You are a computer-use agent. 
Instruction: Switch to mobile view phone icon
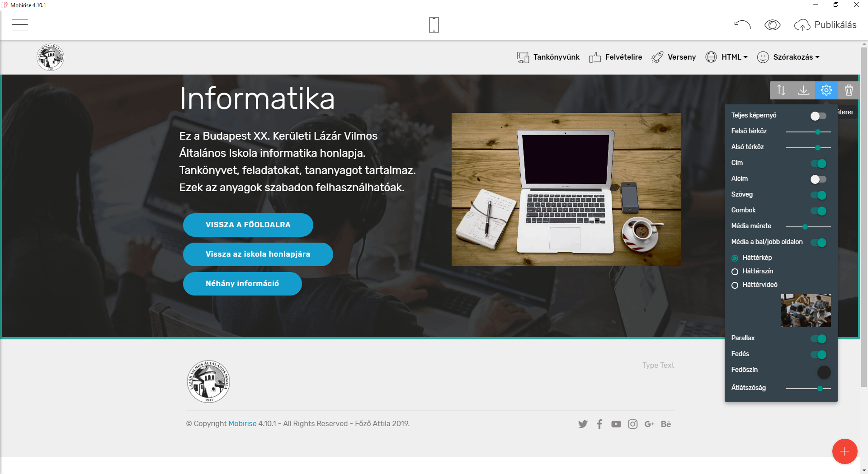click(434, 25)
